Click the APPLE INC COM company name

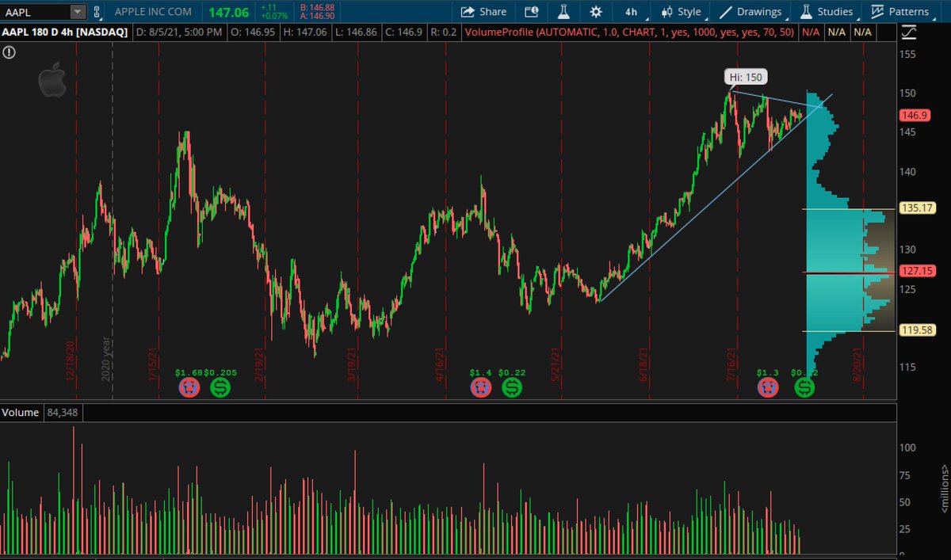(x=155, y=12)
